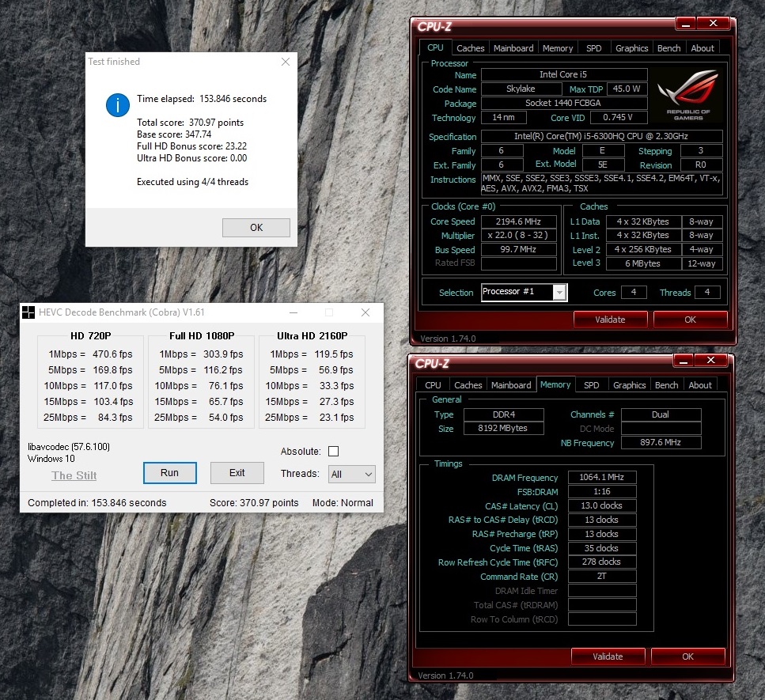The height and width of the screenshot is (700, 765).
Task: Click Ultra HD 2160P 25Mbps result 23.1 fps
Action: point(336,418)
